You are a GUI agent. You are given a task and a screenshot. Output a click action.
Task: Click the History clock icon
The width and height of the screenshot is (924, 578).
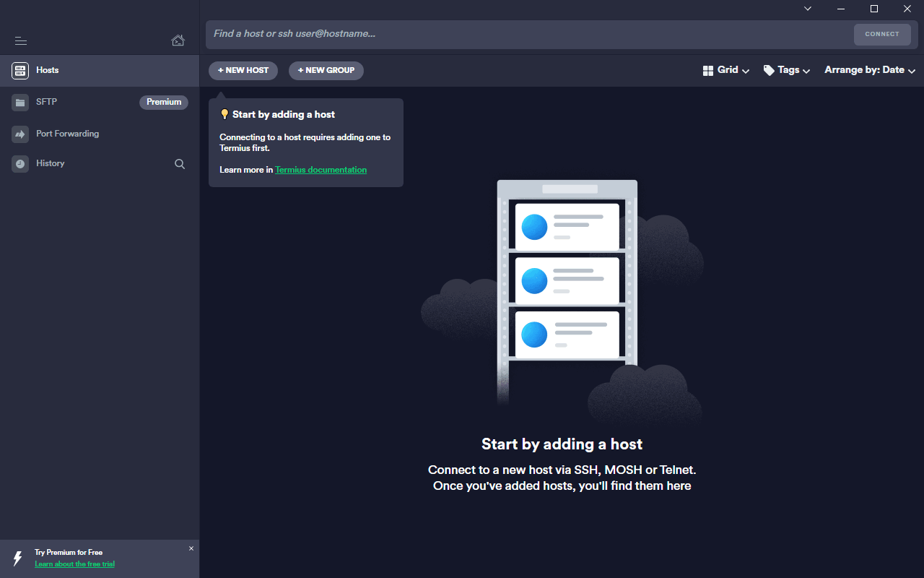pos(20,164)
